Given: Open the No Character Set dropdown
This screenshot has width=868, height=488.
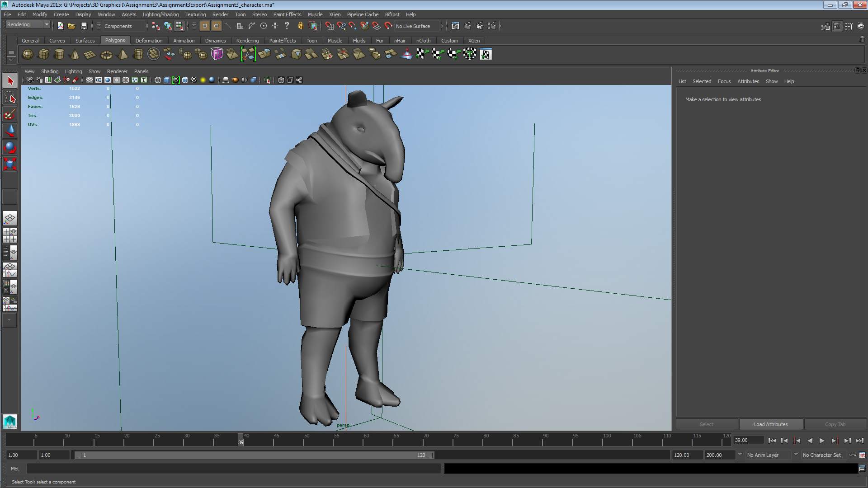Looking at the screenshot, I should pos(823,455).
